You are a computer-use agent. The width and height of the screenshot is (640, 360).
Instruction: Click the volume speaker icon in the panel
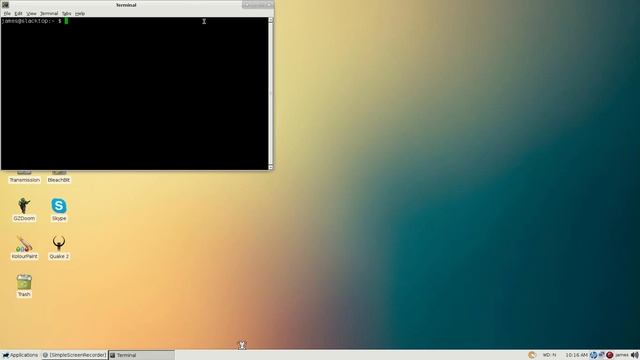[x=635, y=355]
